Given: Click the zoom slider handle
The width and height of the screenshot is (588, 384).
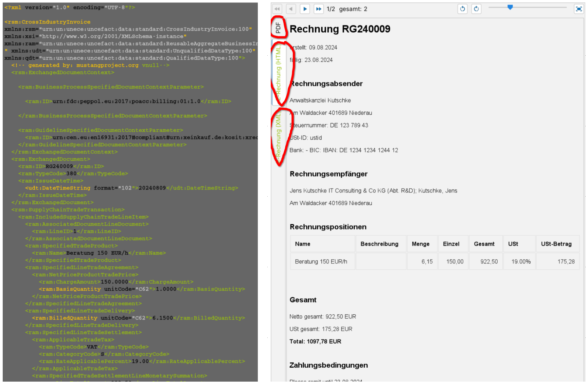Looking at the screenshot, I should coord(510,7).
